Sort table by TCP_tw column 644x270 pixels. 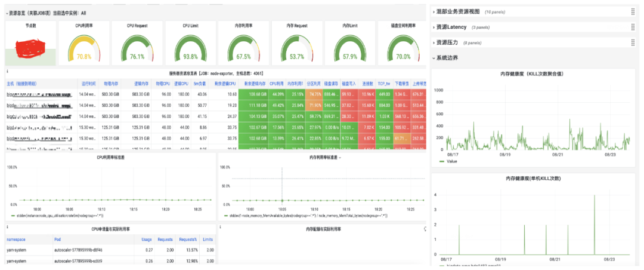coord(383,84)
